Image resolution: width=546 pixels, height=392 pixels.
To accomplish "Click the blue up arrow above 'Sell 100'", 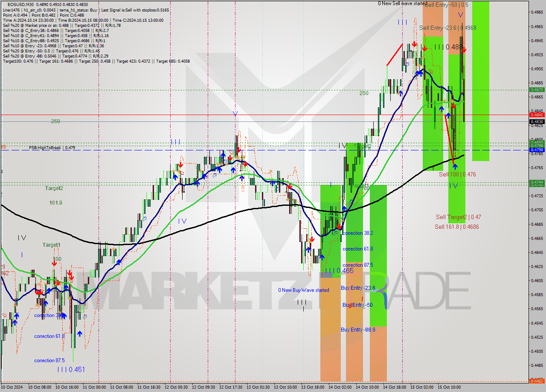I will [x=455, y=167].
